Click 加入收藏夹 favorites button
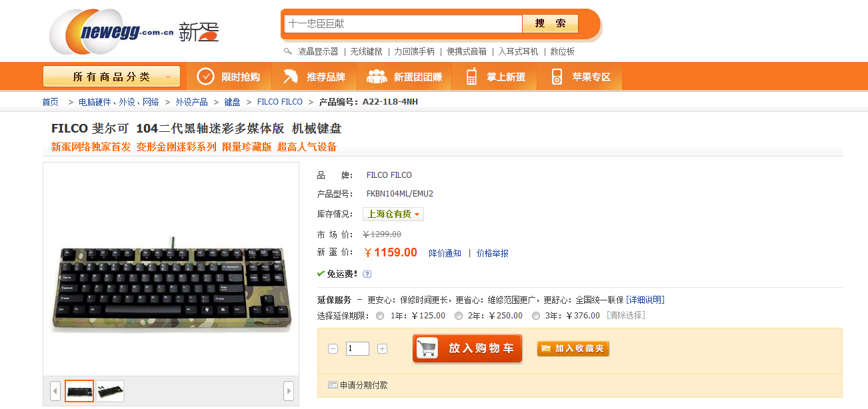This screenshot has width=868, height=409. (573, 348)
